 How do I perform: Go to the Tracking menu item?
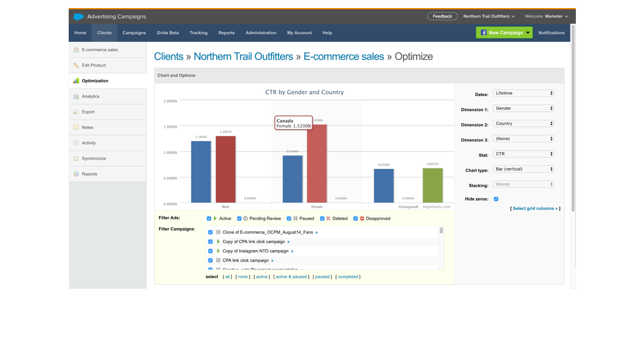coord(198,33)
